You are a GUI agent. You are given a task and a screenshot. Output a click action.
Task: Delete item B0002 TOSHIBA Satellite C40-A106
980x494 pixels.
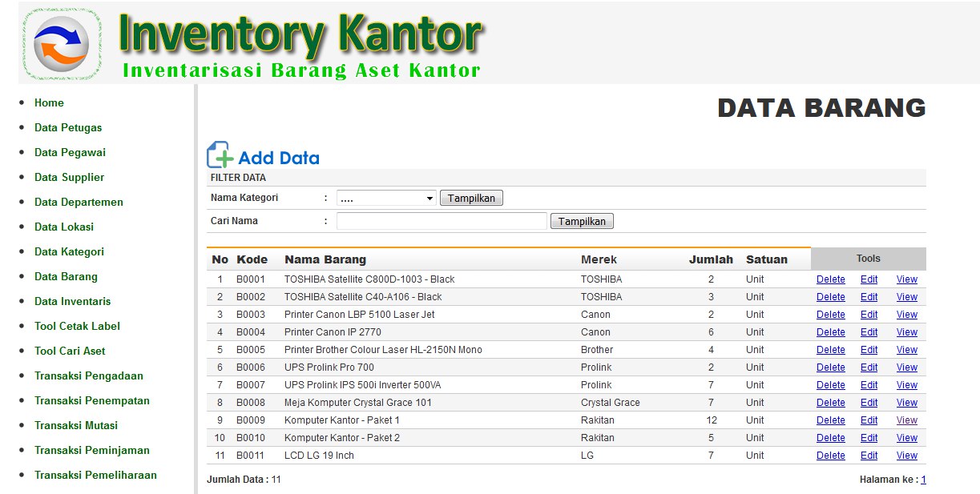pos(831,297)
